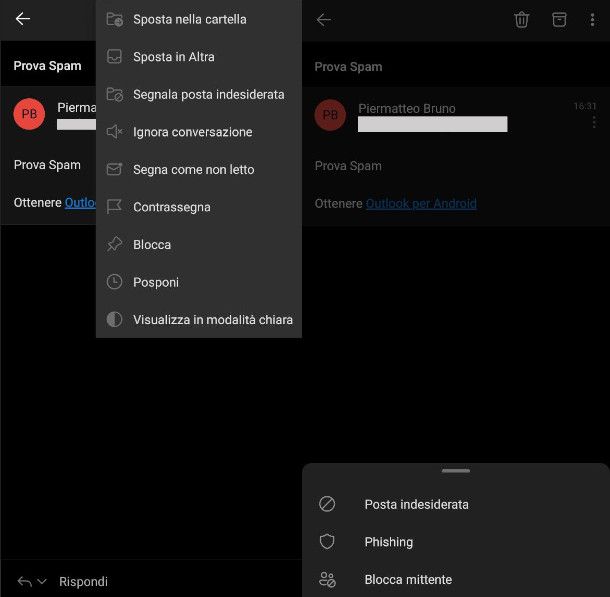The width and height of the screenshot is (610, 597).
Task: Grab the bottom sheet drag handle
Action: pos(455,470)
